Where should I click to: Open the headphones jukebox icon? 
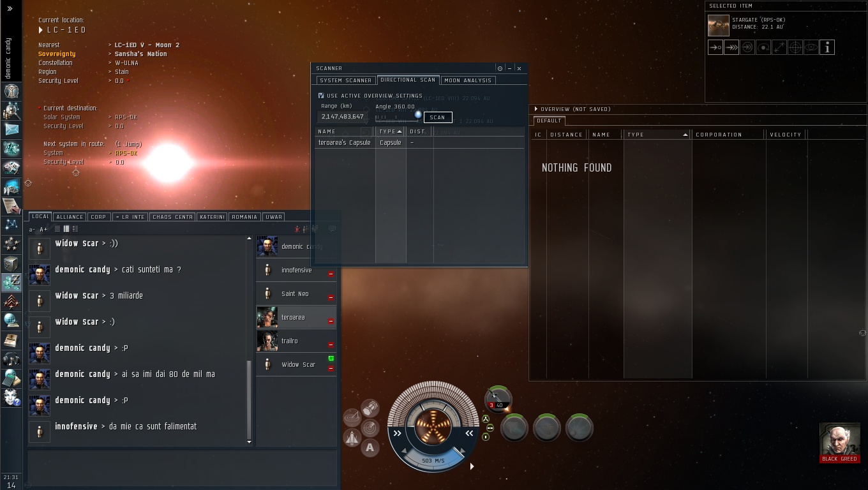11,359
